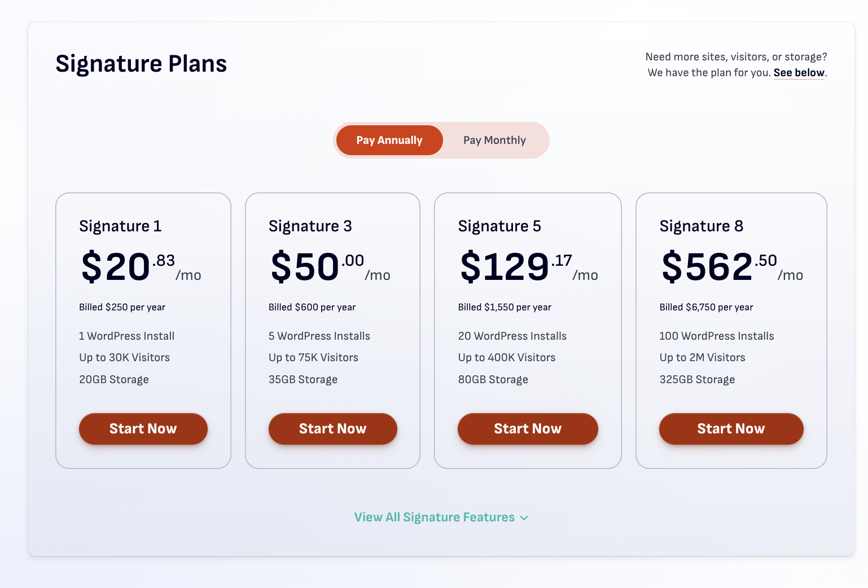868x588 pixels.
Task: Click the Signature Plans heading
Action: 141,64
